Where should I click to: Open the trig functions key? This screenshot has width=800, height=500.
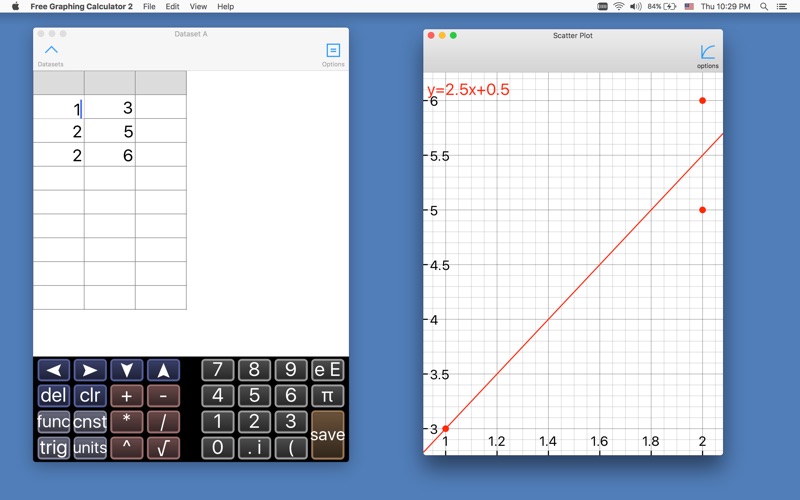tap(54, 447)
